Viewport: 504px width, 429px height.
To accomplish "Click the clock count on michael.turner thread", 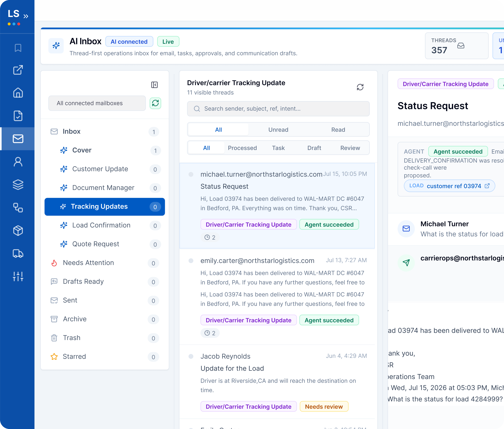I will (x=210, y=237).
